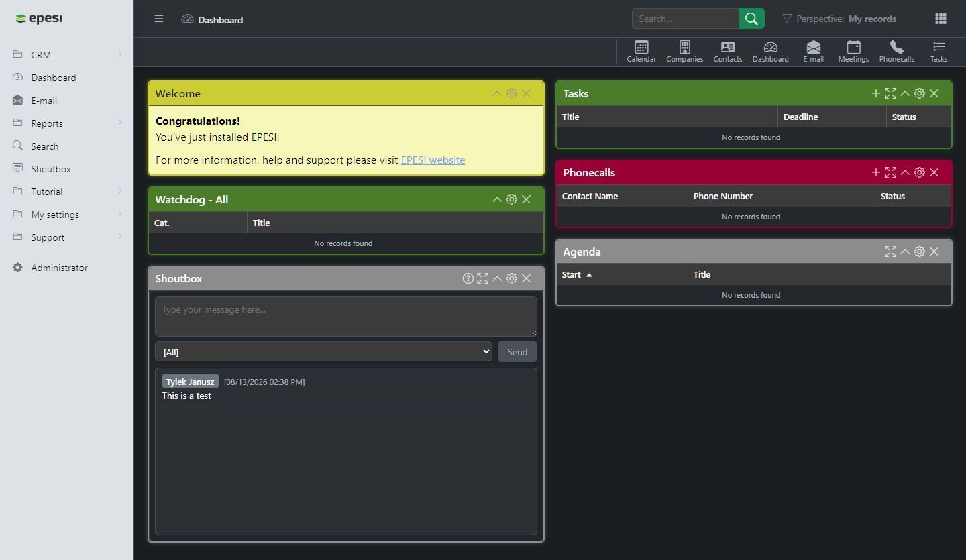Open Search in the sidebar
The width and height of the screenshot is (966, 560).
(67, 146)
